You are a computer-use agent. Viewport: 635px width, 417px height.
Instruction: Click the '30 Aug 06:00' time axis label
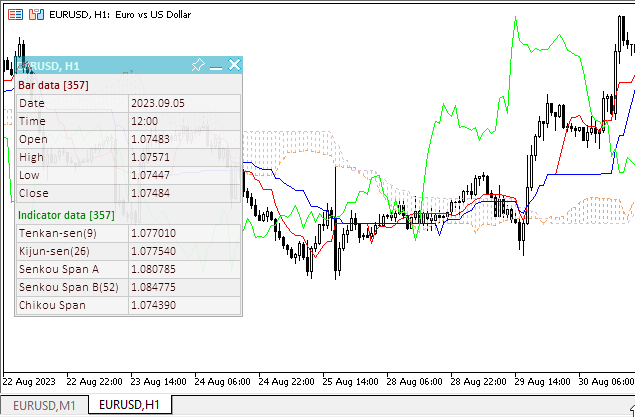point(606,382)
